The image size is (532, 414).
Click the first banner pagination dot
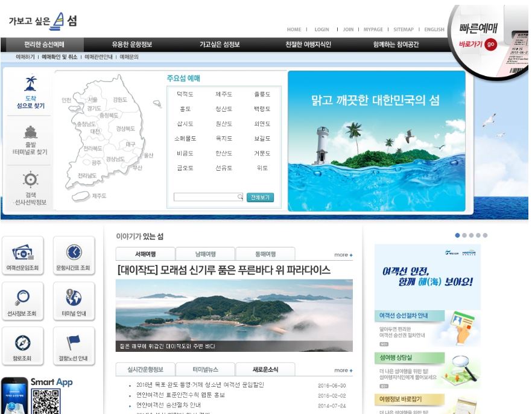(x=457, y=235)
